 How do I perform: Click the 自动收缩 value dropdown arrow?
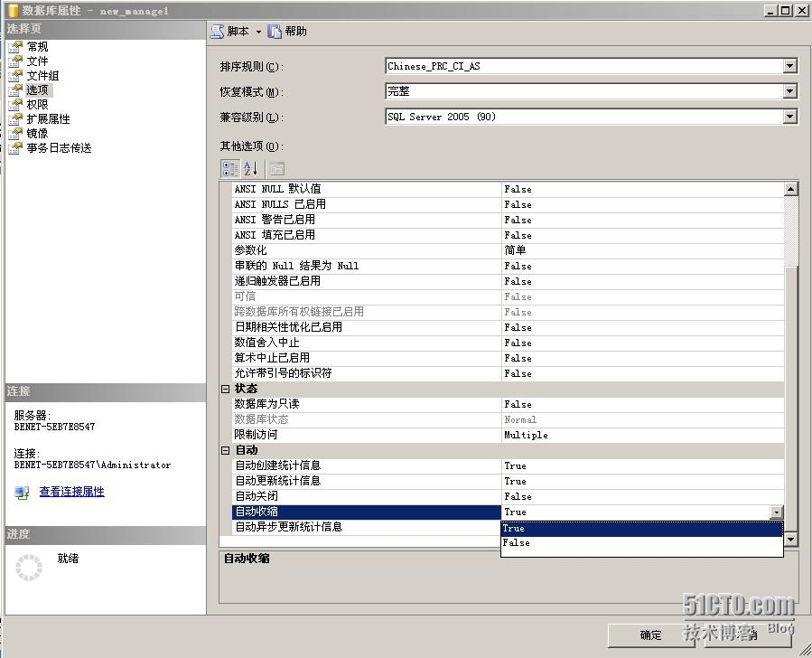(x=776, y=512)
